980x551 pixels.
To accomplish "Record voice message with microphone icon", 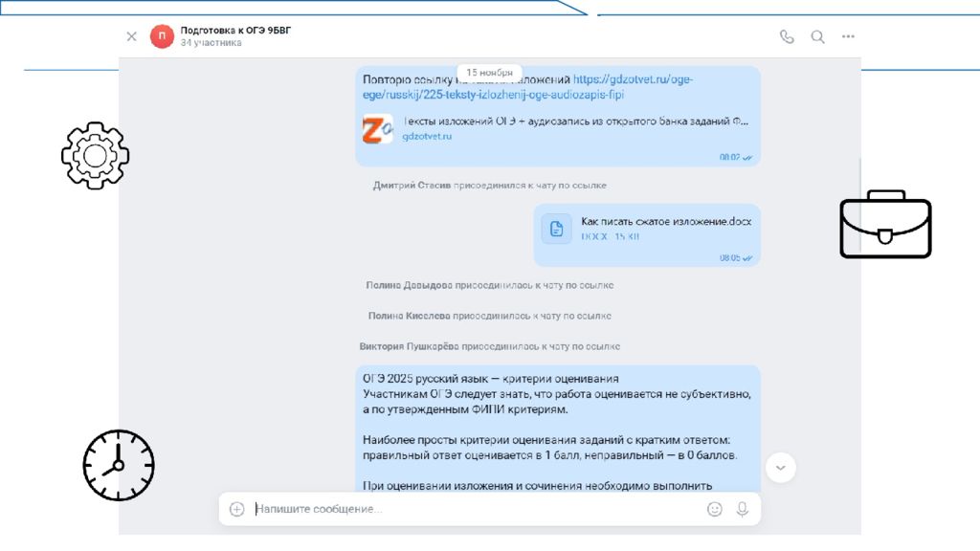I will (x=743, y=509).
